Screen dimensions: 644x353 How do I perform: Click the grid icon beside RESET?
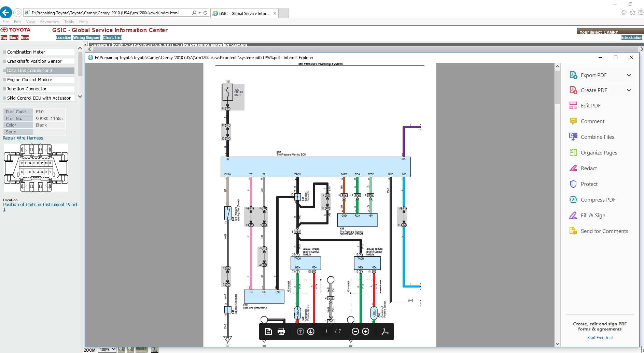tap(155, 349)
